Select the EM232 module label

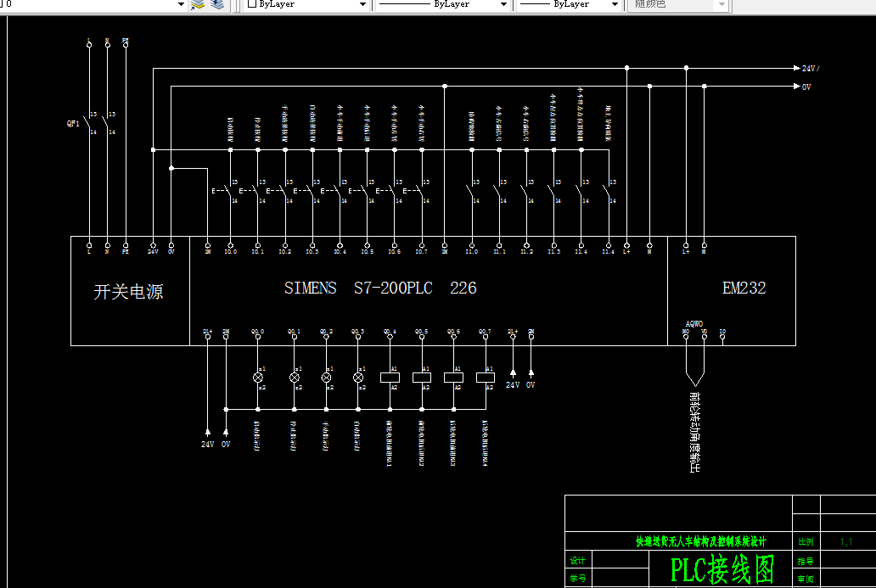coord(744,288)
